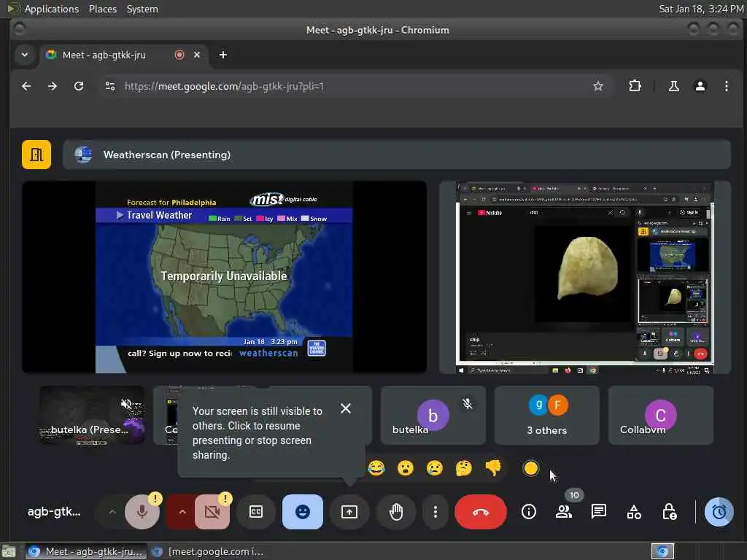Toggle the emoji reactions button
The image size is (747, 560).
click(303, 512)
